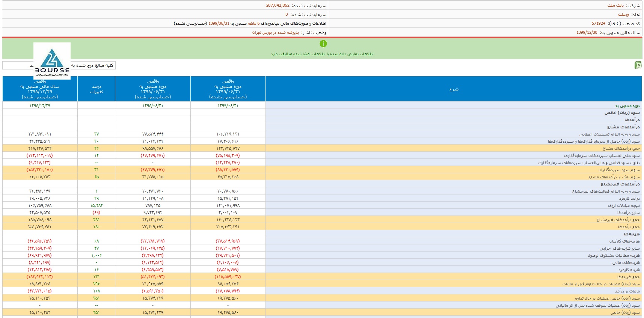Select the هزینه مطالبات مشکوک‌الوصول row label
This screenshot has width=644, height=318.
(614, 256)
